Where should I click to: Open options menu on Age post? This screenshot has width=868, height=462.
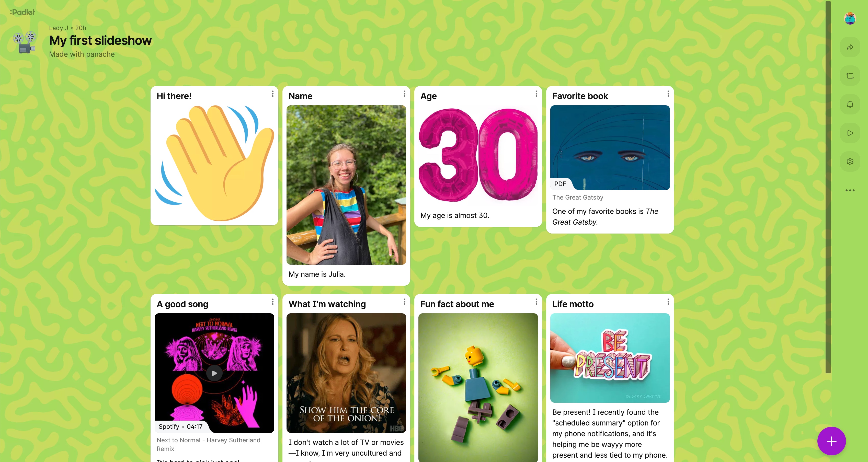point(536,94)
